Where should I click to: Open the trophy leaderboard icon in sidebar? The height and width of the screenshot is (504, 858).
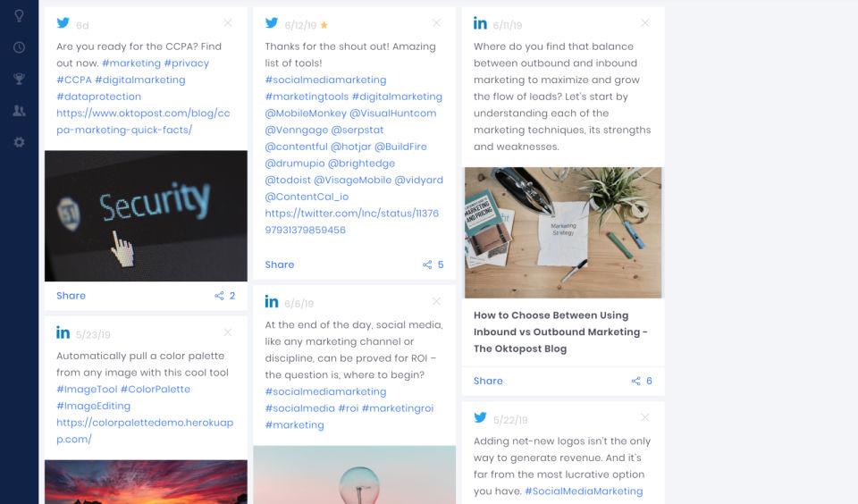tap(19, 79)
